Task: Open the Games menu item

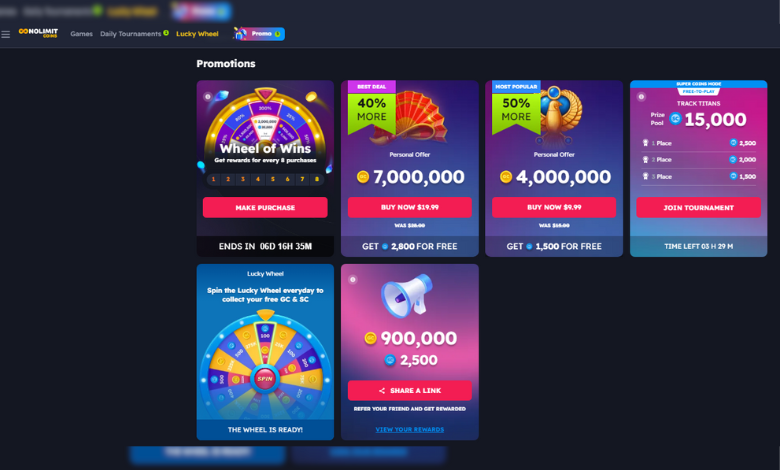Action: 82,34
